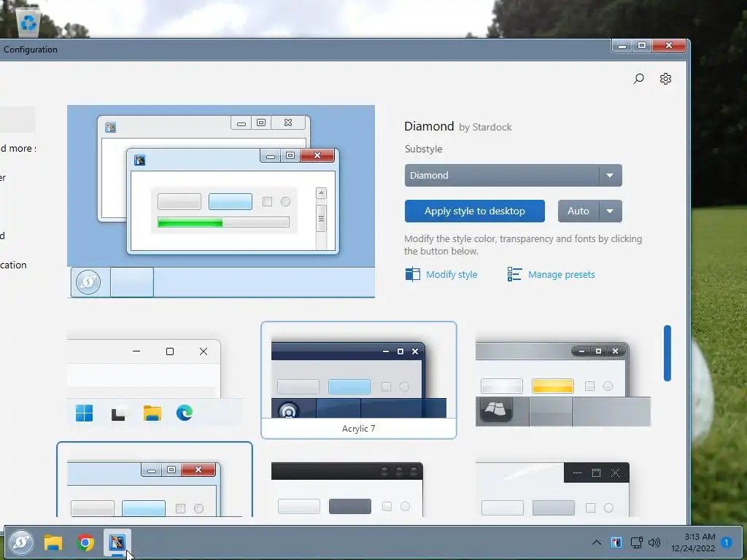
Task: Click the large Diamond style preview image
Action: 221,201
